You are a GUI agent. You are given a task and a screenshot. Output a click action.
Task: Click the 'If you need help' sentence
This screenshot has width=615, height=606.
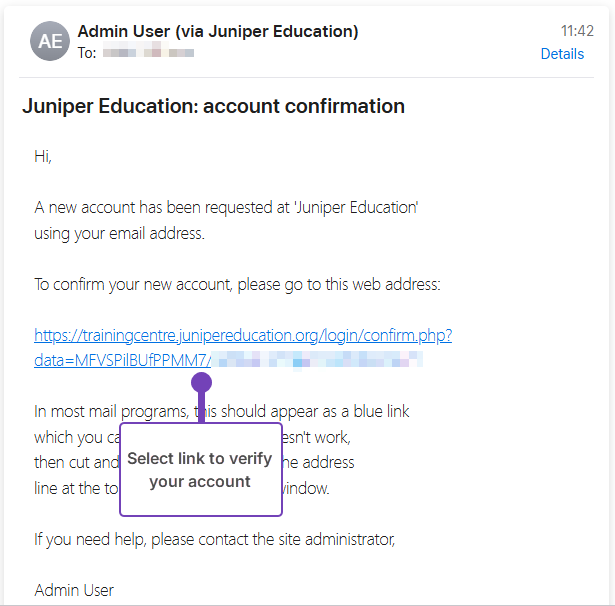click(x=214, y=539)
